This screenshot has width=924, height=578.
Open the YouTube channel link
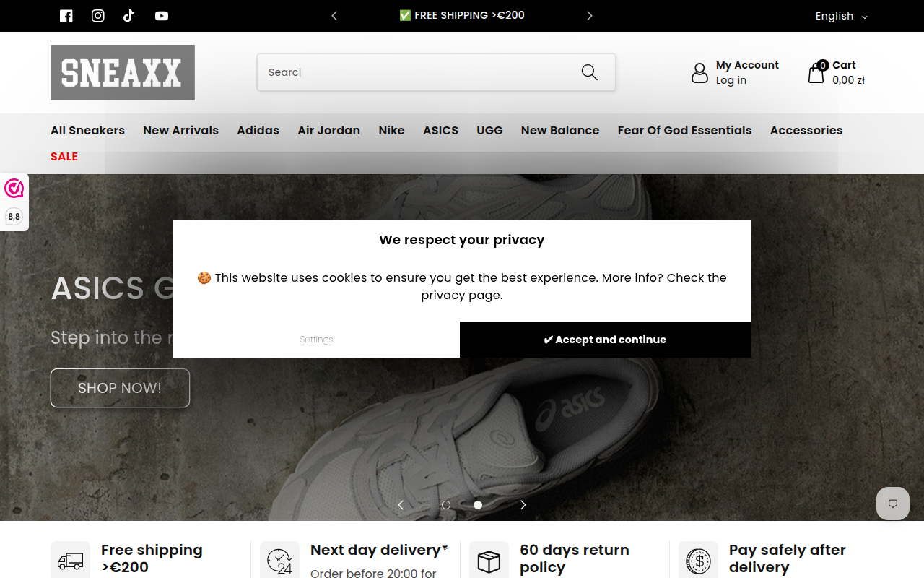click(x=162, y=16)
